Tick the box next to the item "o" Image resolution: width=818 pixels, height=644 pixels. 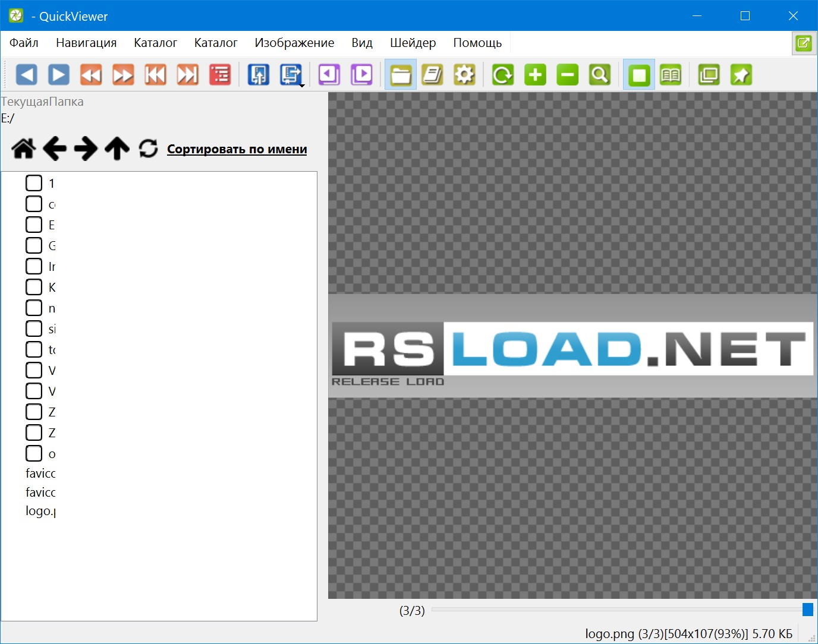pyautogui.click(x=34, y=453)
